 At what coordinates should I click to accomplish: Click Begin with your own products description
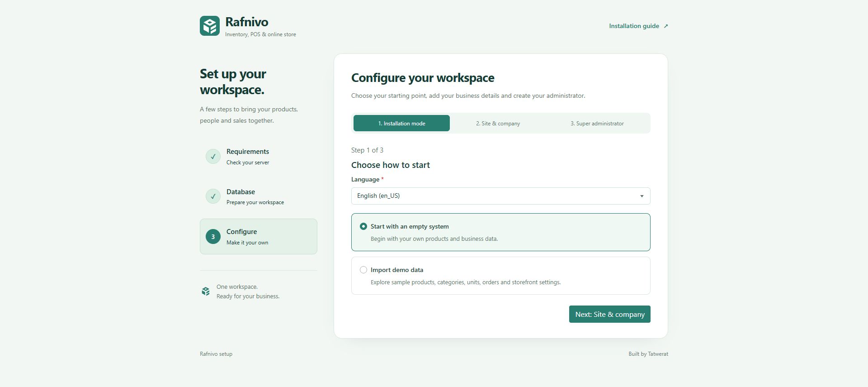click(434, 239)
